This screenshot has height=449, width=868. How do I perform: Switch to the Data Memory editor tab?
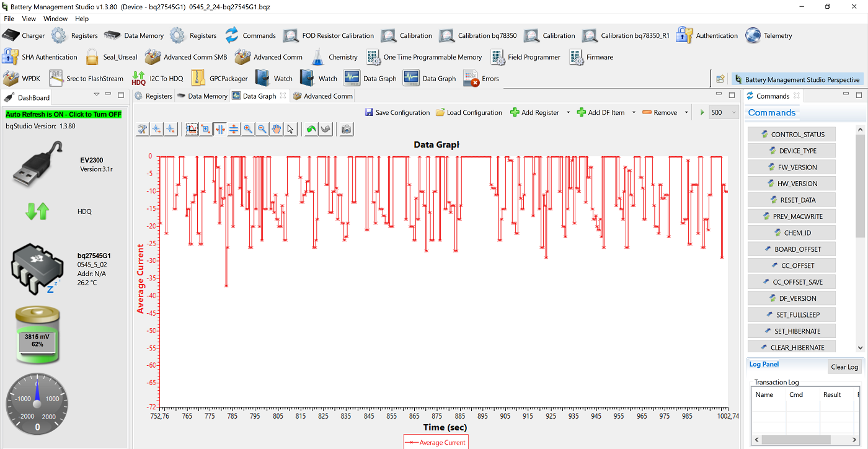tap(202, 96)
